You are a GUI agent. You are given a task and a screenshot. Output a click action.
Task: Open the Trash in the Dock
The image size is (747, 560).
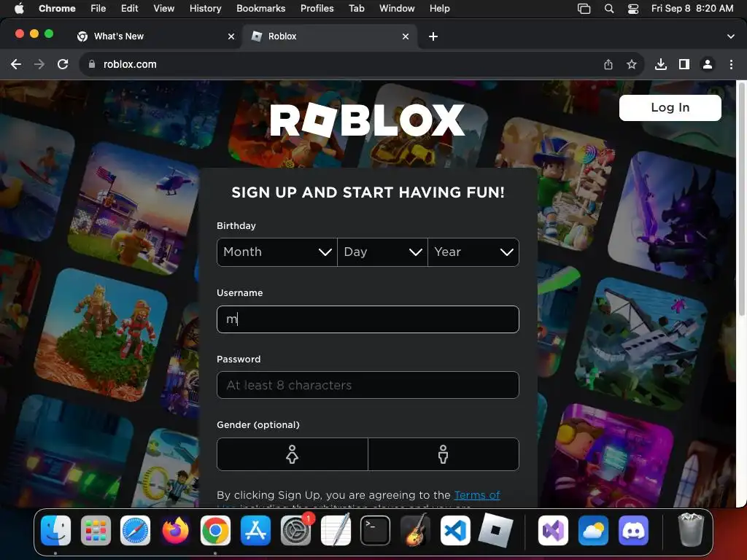[691, 529]
